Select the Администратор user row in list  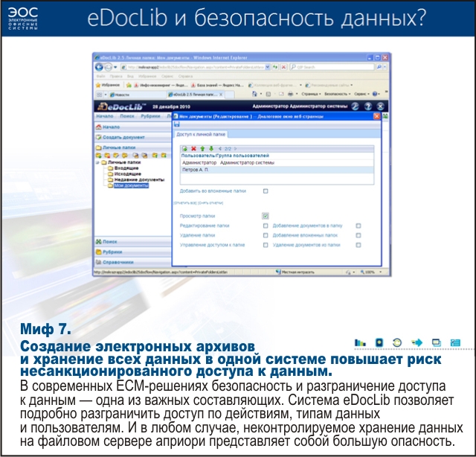[x=277, y=163]
